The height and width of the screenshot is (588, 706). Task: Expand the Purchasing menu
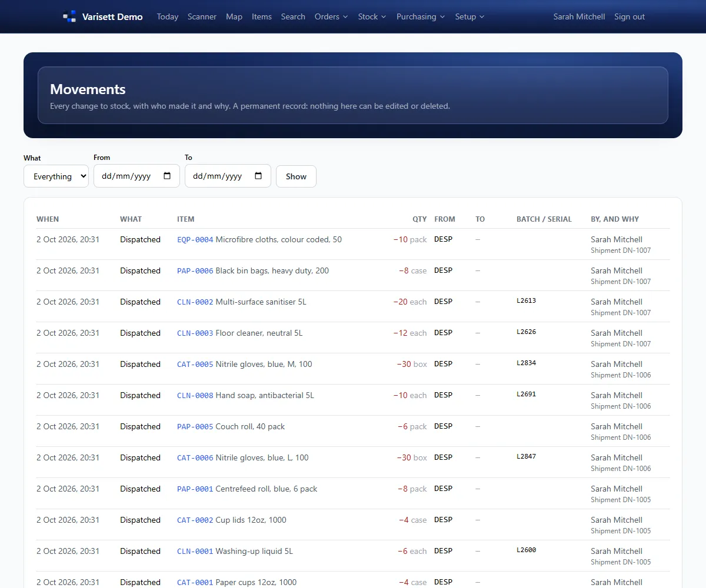tap(421, 16)
